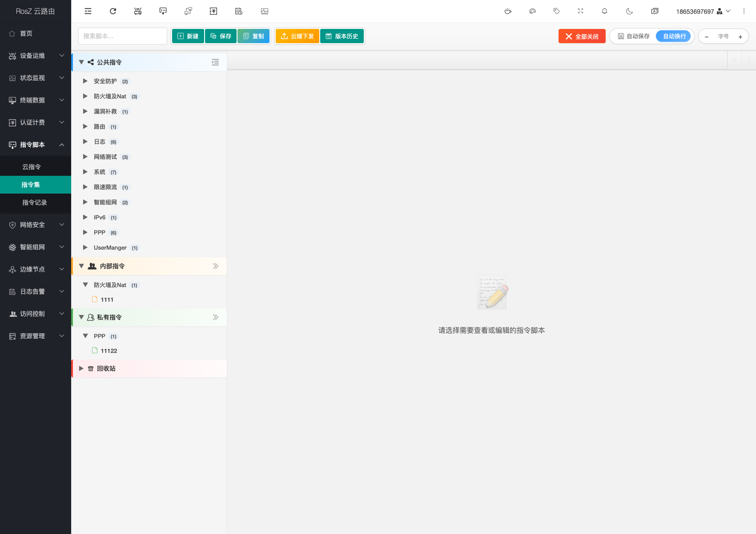Screen dimensions: 756x534
Task: Click the red 全部关闭 close-all button
Action: 582,36
